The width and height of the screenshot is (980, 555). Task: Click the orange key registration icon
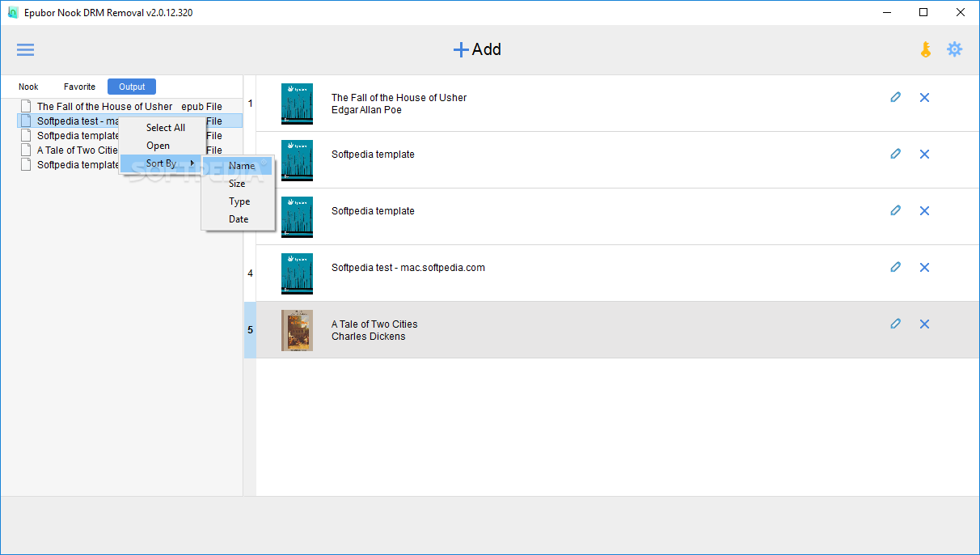click(x=926, y=49)
